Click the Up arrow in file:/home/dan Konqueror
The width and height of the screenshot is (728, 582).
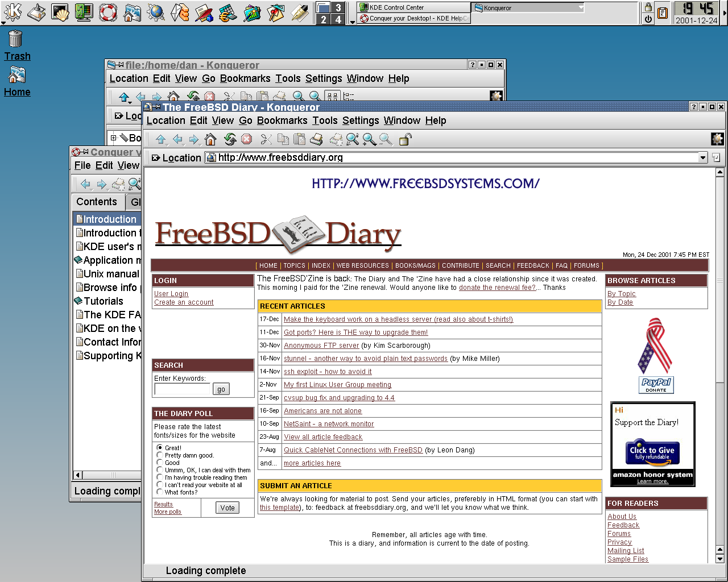click(124, 97)
